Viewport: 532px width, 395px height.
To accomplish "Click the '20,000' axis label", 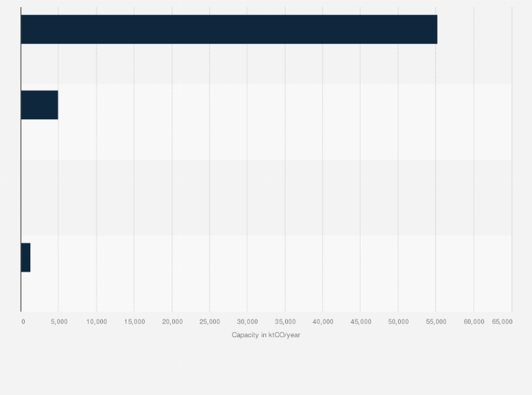I will point(172,322).
